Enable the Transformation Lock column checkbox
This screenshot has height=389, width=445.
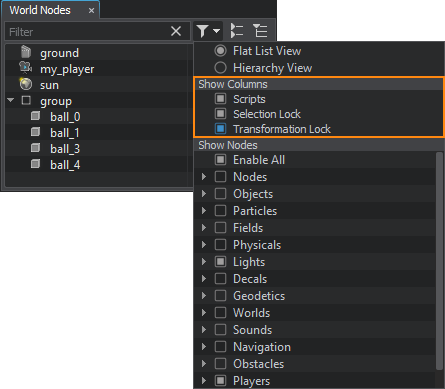220,129
